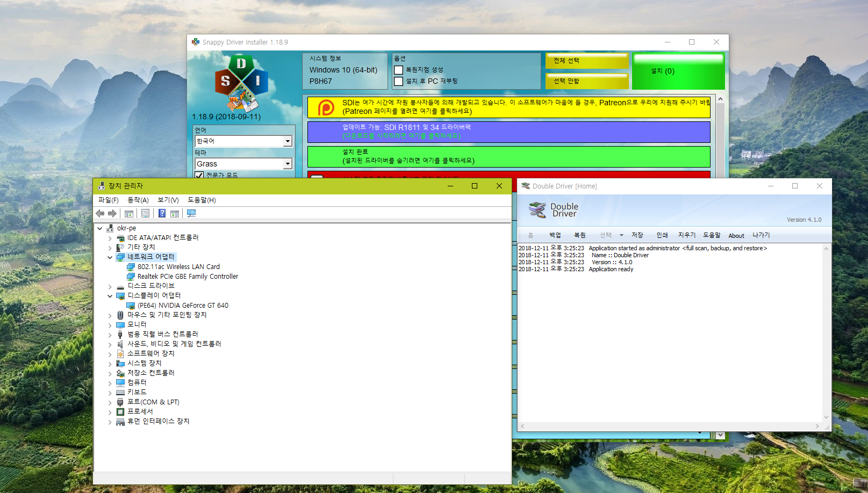The image size is (868, 493).
Task: Open the 한국어 language dropdown in SDI
Action: pos(288,141)
